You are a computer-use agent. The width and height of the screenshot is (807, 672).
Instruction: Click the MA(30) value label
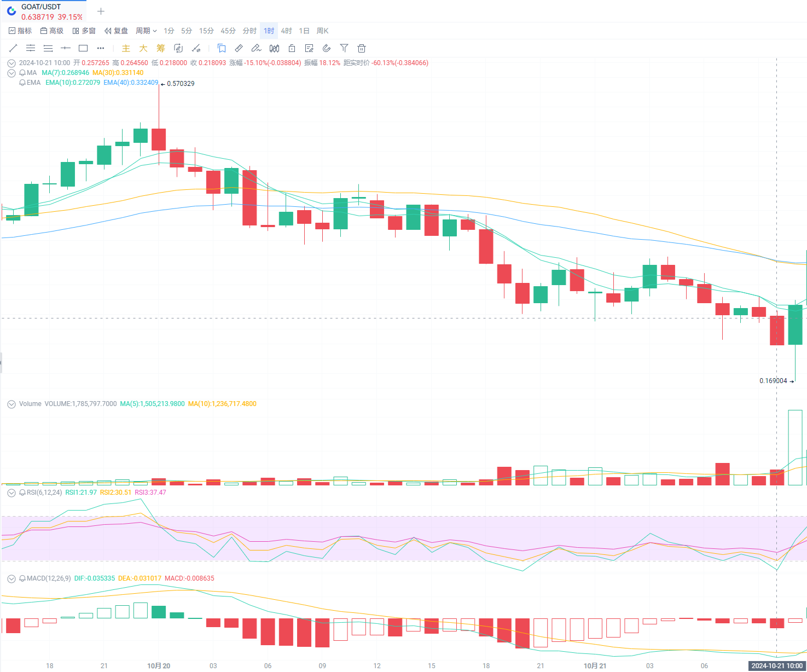click(118, 73)
